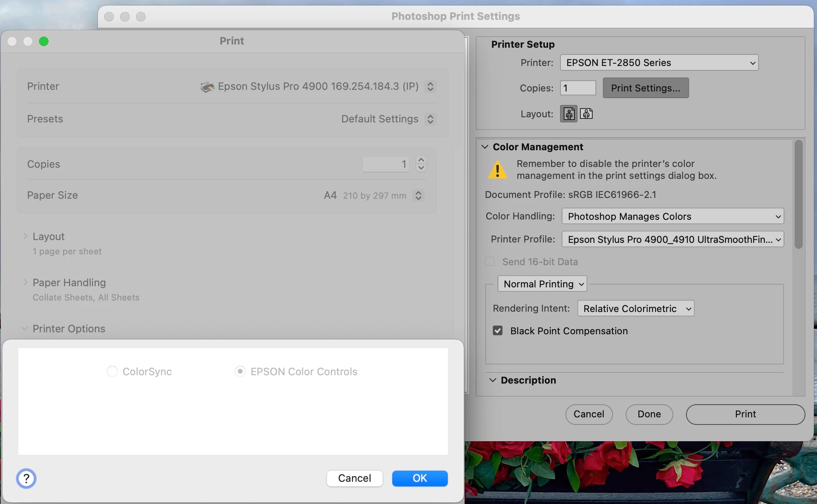The height and width of the screenshot is (504, 817).
Task: Toggle Black Point Compensation checkbox
Action: (x=498, y=331)
